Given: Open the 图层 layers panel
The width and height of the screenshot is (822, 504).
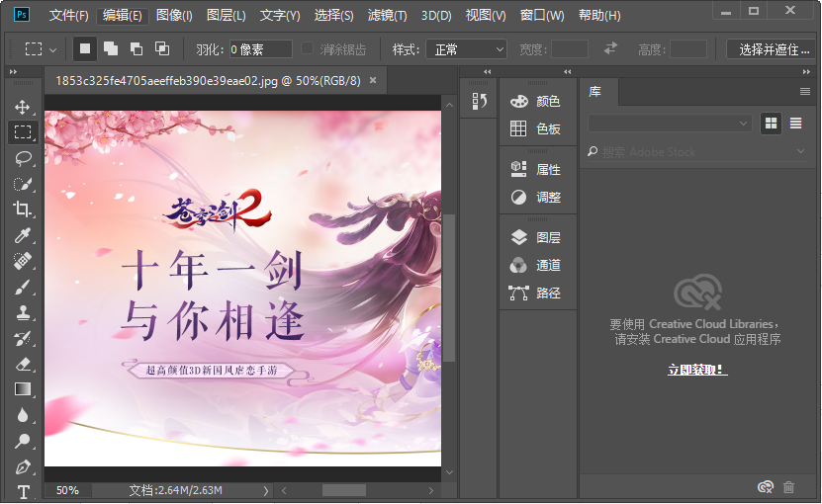Looking at the screenshot, I should click(x=536, y=237).
